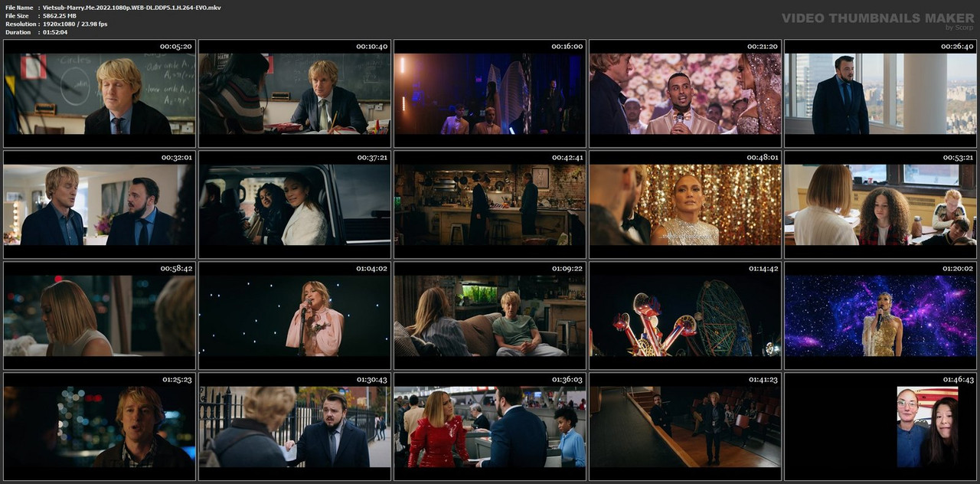980x484 pixels.
Task: Select the thumbnail at 00:05:20
Action: click(x=100, y=94)
